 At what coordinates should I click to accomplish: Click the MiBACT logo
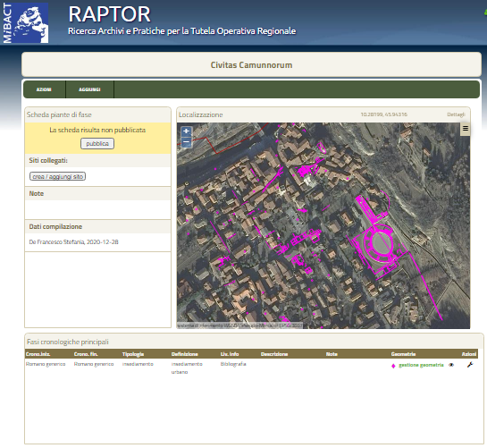tap(26, 22)
